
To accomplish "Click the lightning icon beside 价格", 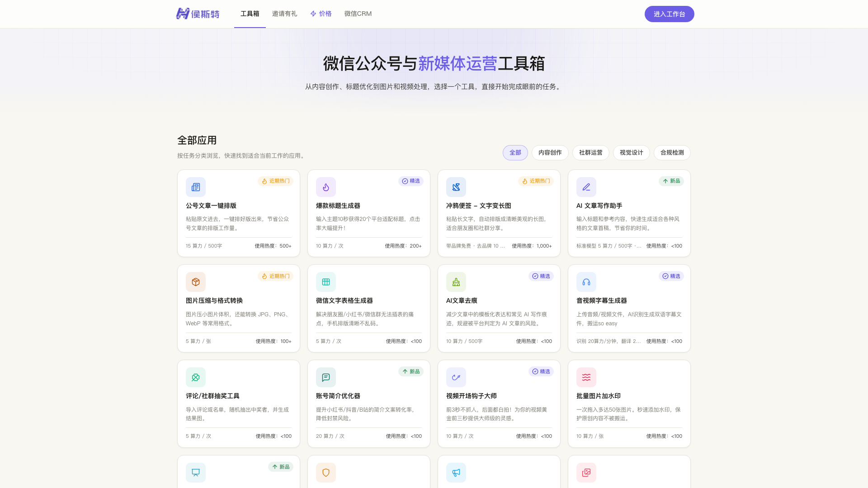I will [313, 14].
